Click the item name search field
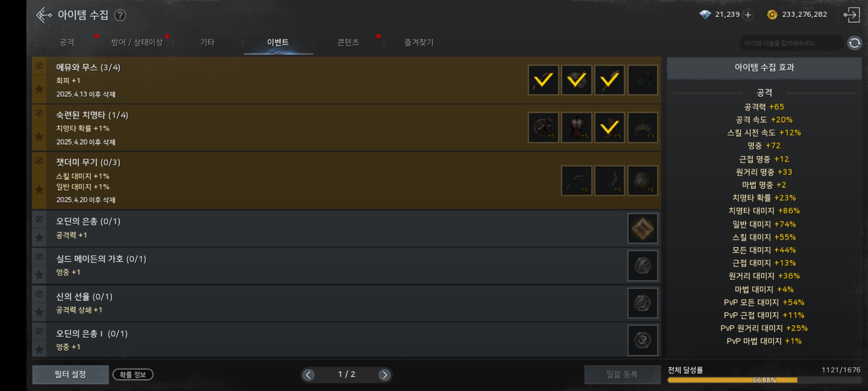868x391 pixels. pyautogui.click(x=790, y=43)
